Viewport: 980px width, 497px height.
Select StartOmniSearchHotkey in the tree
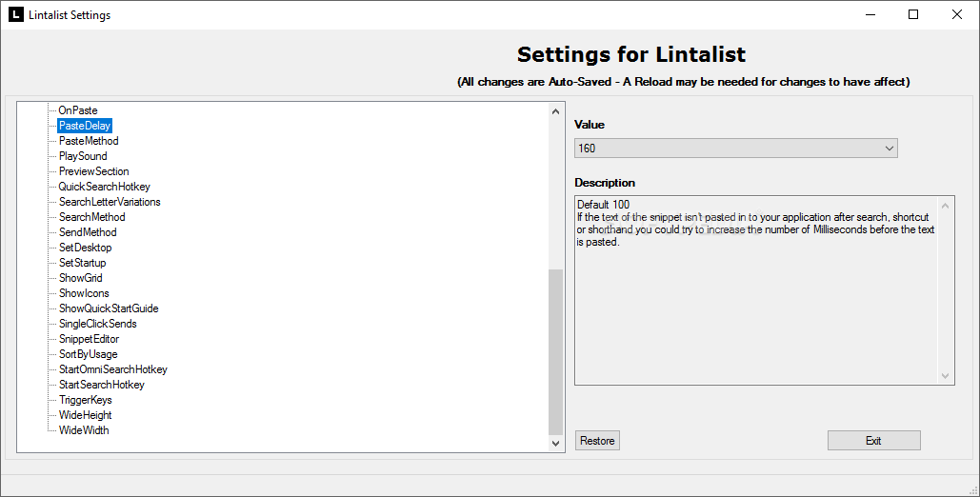112,368
